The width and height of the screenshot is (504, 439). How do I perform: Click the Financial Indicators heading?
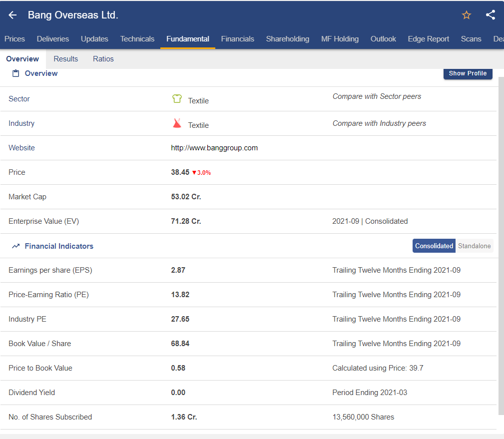click(59, 246)
